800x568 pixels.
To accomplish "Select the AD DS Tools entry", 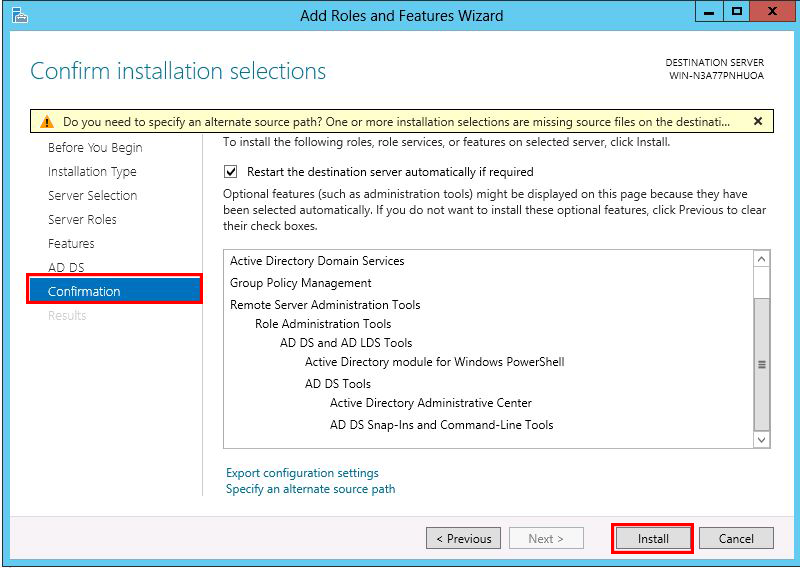I will click(338, 383).
